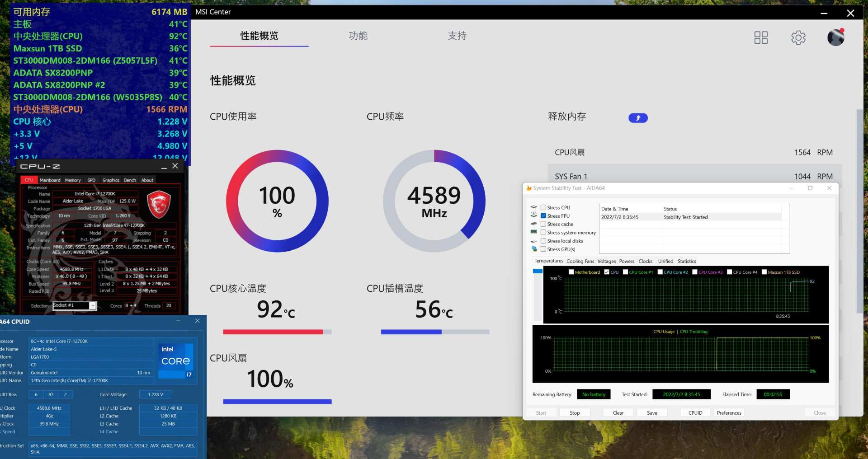This screenshot has width=868, height=459.
Task: Switch to Cooling Fans tab in Stability Test
Action: point(580,261)
